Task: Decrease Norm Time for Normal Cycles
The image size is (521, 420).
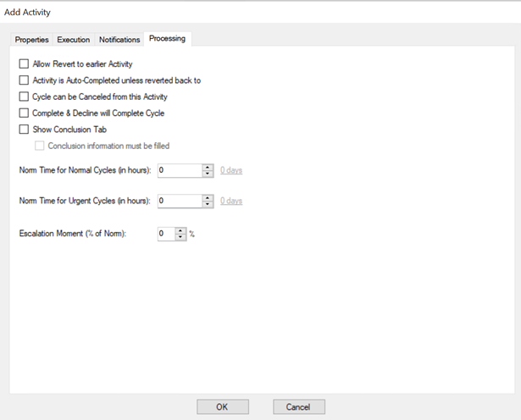Action: [208, 174]
